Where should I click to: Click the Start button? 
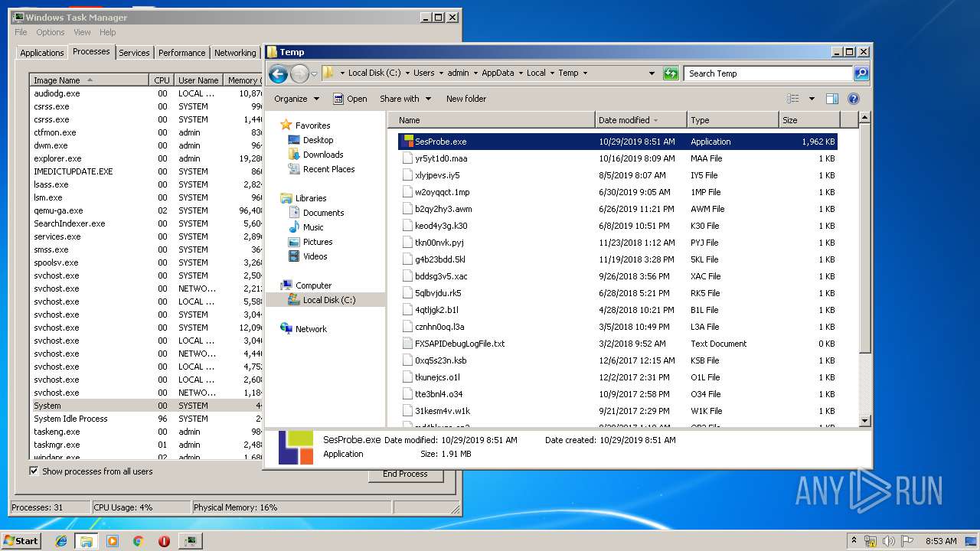21,541
